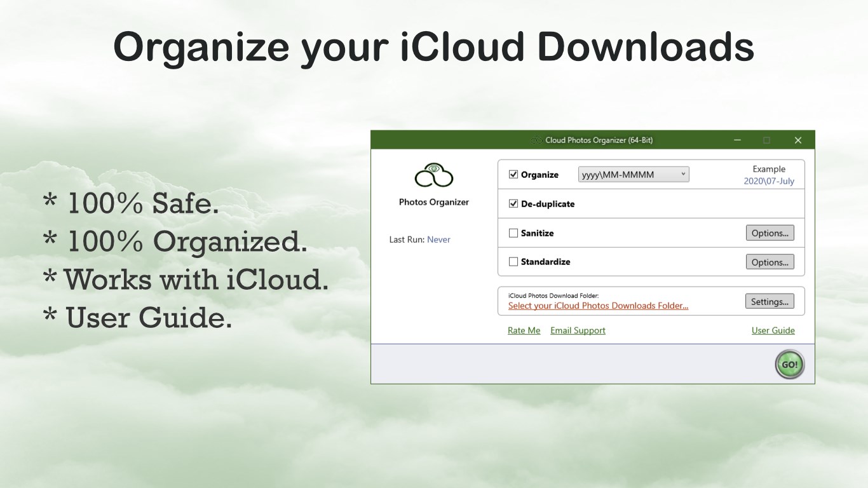Open the User Guide link
This screenshot has height=488, width=868.
773,330
